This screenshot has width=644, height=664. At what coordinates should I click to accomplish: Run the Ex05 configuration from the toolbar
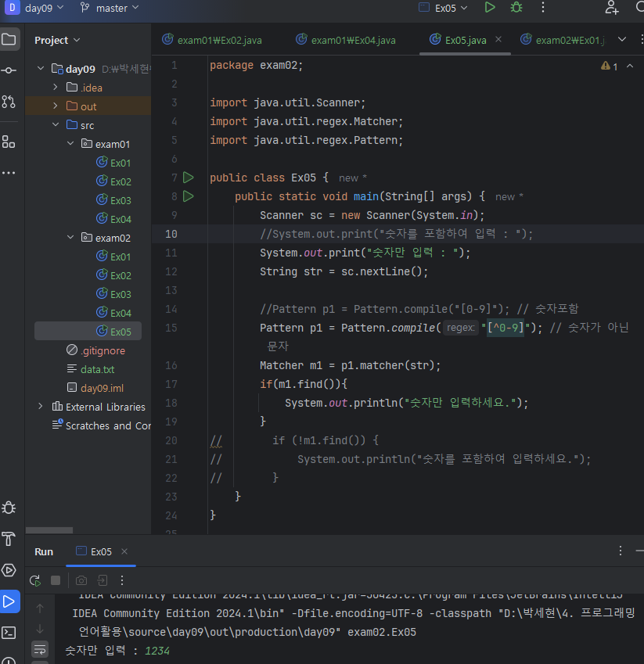490,7
